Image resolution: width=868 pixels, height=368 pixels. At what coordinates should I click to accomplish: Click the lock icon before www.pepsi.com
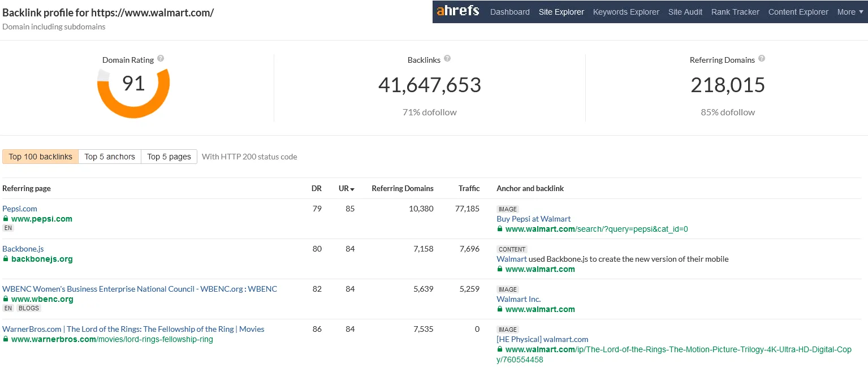[x=6, y=219]
